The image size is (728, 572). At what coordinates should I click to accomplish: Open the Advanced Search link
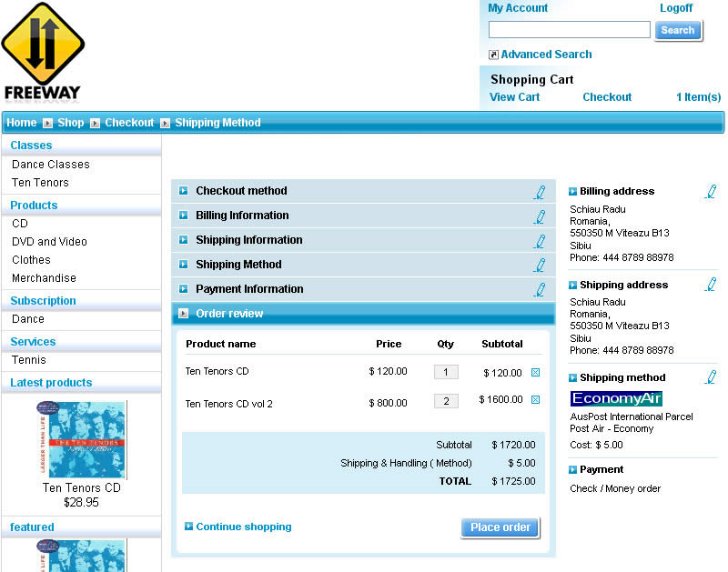pyautogui.click(x=546, y=55)
